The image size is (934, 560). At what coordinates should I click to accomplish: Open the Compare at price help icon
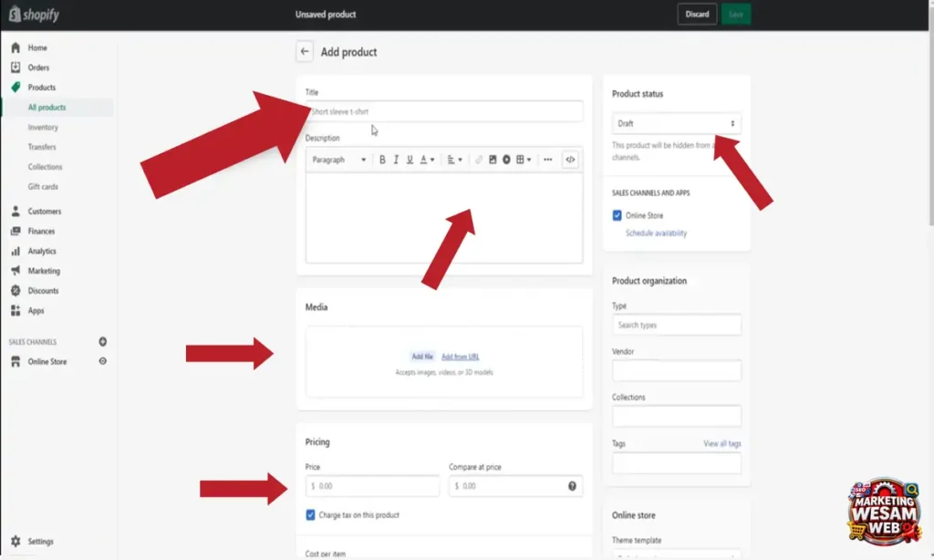point(572,486)
